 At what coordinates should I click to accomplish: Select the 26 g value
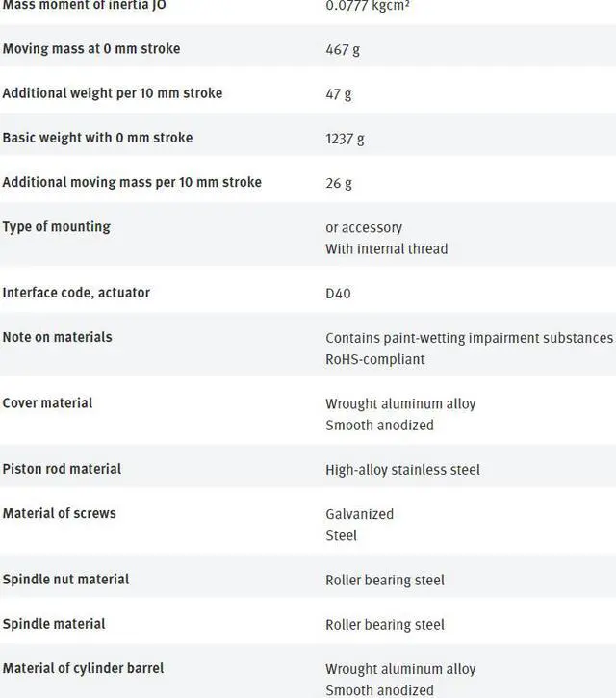pyautogui.click(x=339, y=183)
